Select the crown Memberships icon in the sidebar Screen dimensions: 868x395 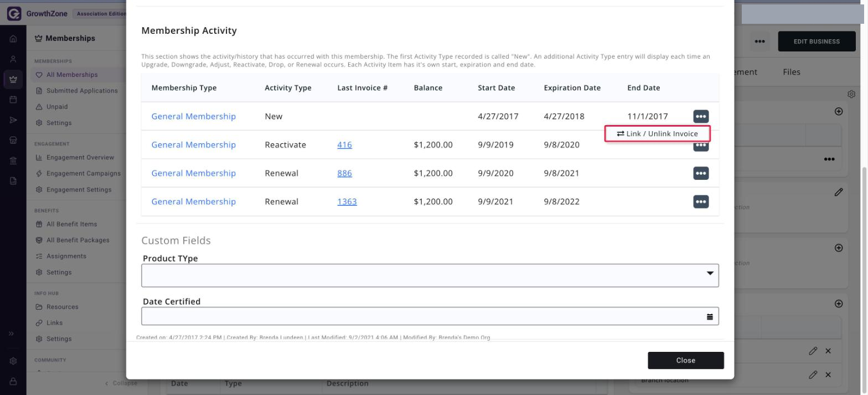(x=13, y=79)
